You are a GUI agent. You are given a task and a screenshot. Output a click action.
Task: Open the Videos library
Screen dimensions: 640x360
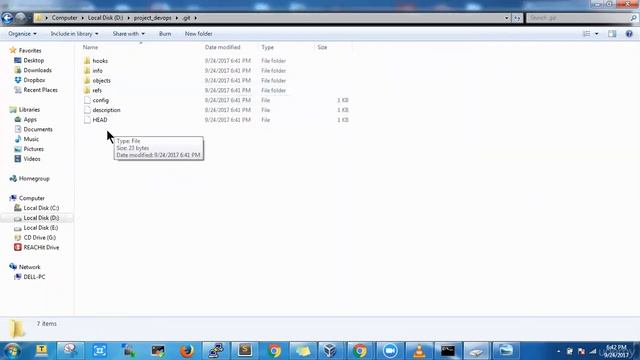coord(32,159)
